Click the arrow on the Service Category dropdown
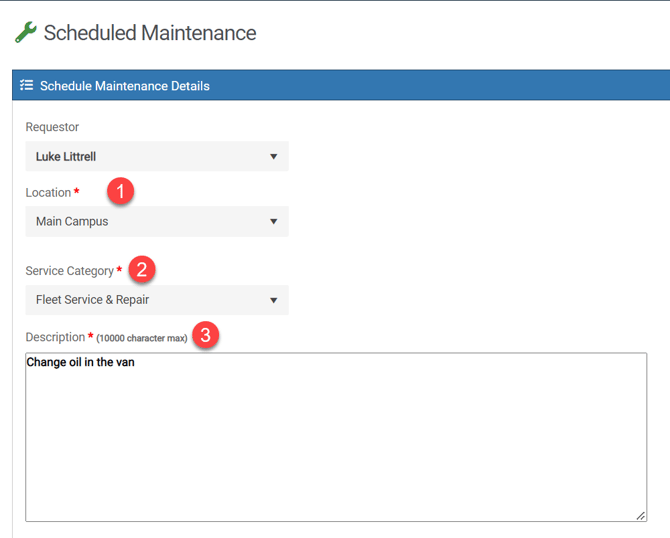This screenshot has height=538, width=670. click(x=274, y=300)
